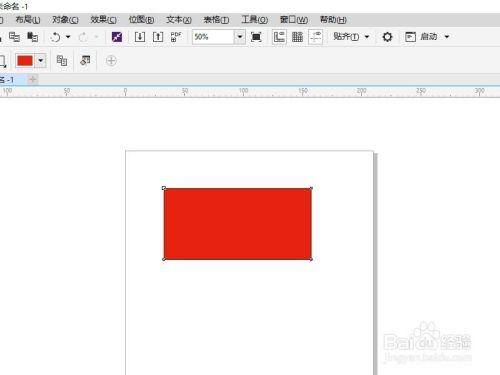
Task: Click the add plus circle icon
Action: (x=111, y=61)
